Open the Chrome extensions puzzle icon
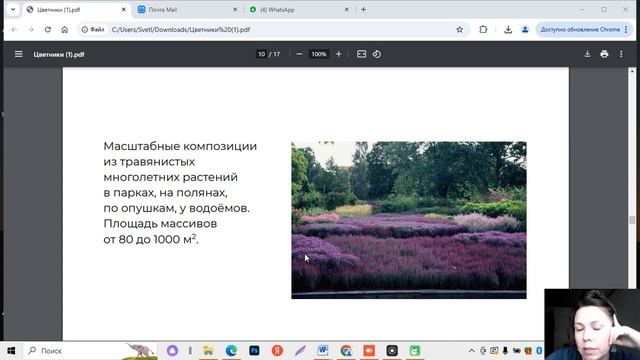The width and height of the screenshot is (640, 360). pyautogui.click(x=483, y=29)
